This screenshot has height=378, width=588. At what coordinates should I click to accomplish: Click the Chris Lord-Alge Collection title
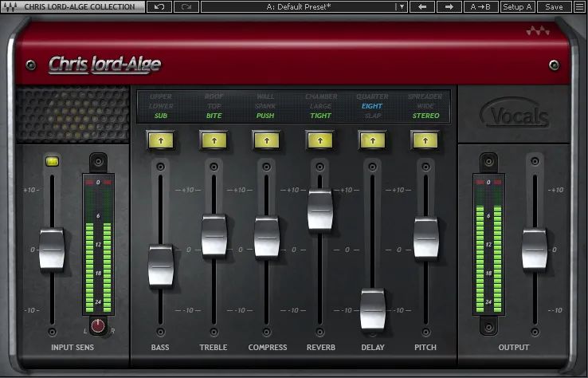coord(80,6)
